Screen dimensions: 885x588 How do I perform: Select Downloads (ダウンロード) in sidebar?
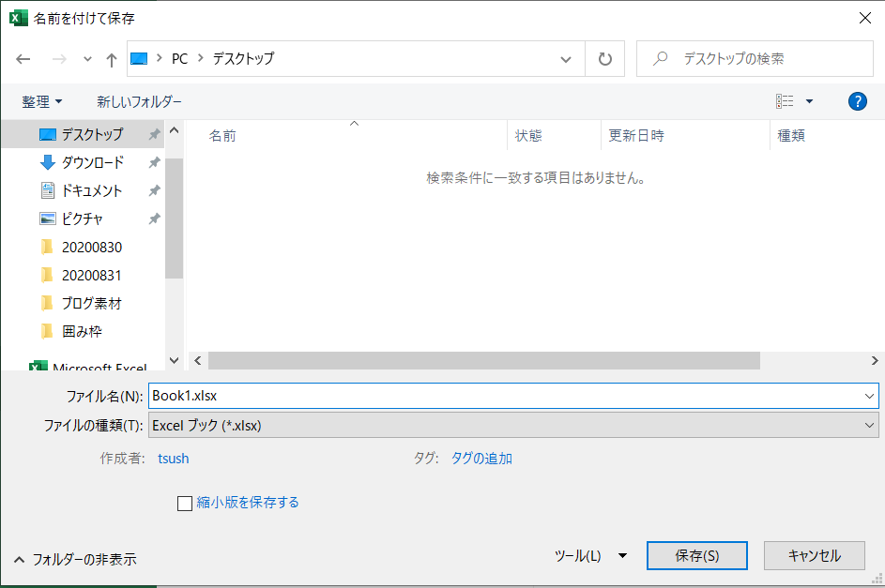tap(92, 162)
